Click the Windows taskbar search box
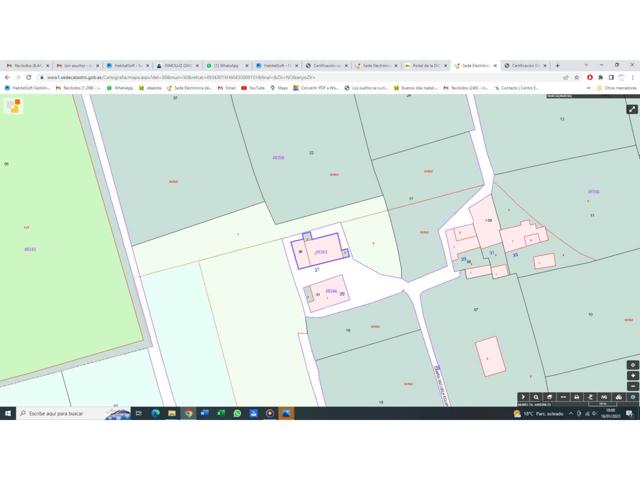This screenshot has width=640, height=480. 70,412
